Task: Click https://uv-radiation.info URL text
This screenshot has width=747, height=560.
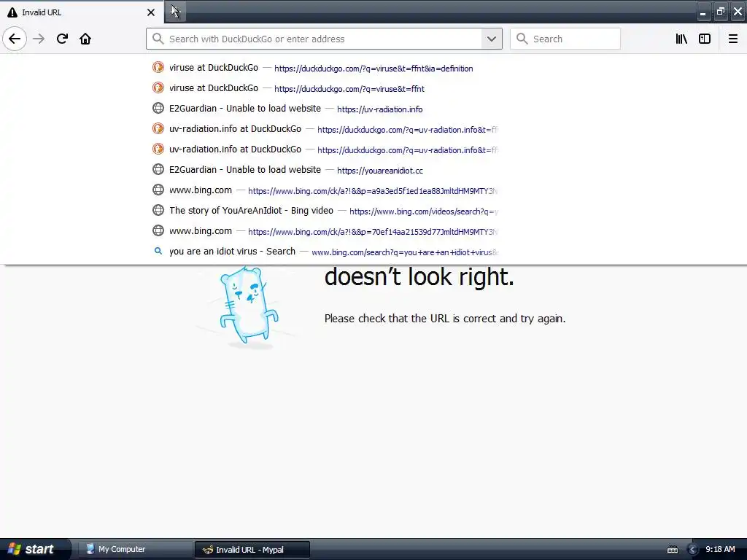Action: point(379,109)
